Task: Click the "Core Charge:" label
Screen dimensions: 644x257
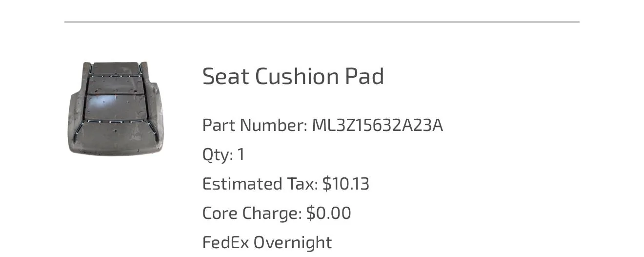Action: (x=252, y=214)
